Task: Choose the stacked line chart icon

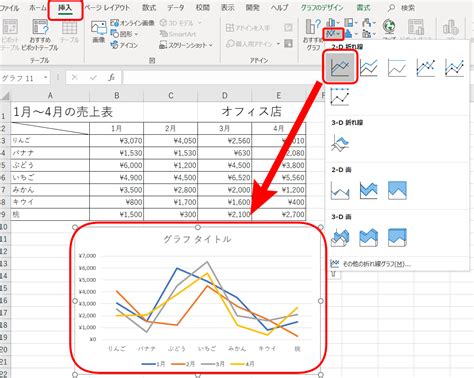Action: [x=369, y=67]
